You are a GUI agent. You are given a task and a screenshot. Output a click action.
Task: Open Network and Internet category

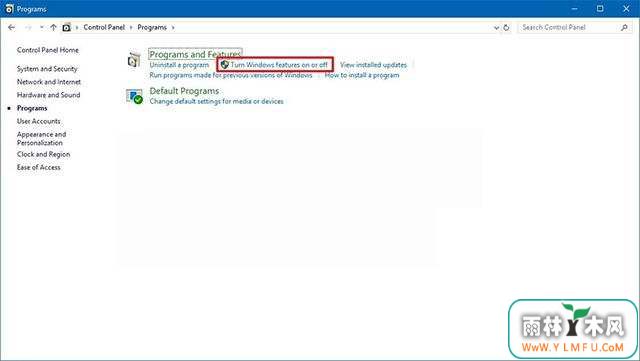(x=49, y=82)
